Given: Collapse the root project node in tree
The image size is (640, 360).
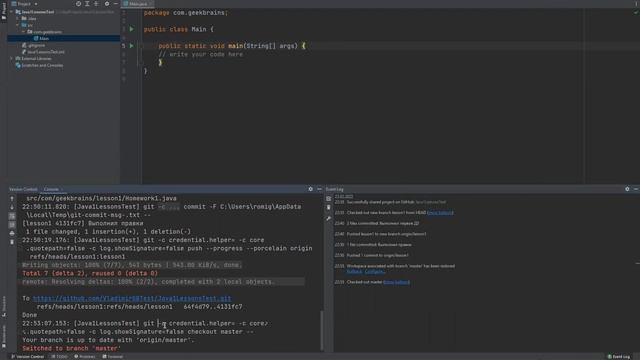Looking at the screenshot, I should 12,12.
